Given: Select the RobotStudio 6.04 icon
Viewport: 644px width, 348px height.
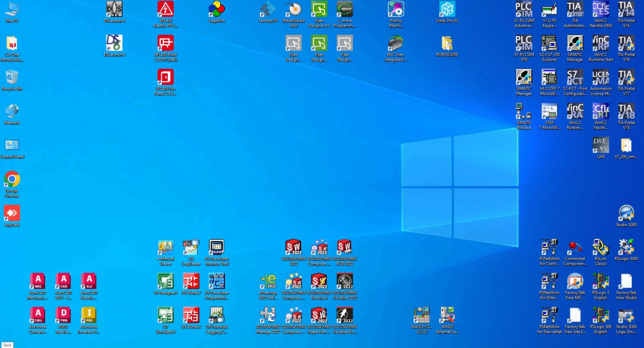Looking at the screenshot, I should [294, 9].
